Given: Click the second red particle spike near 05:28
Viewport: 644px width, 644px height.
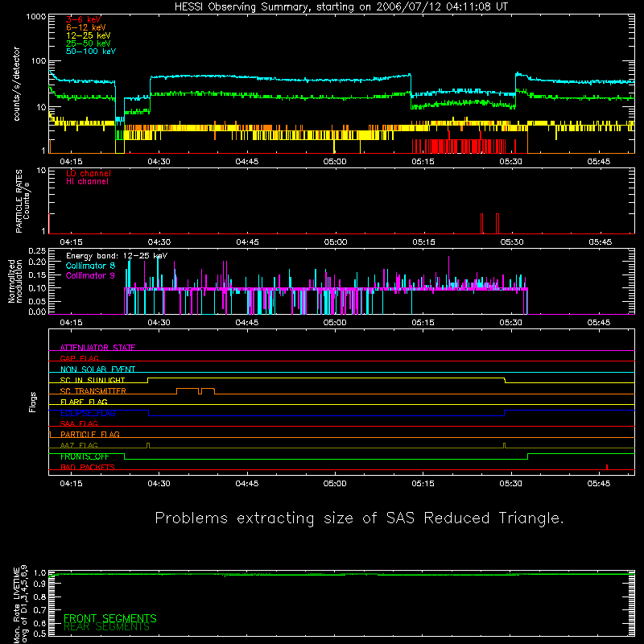Looking at the screenshot, I should (497, 224).
